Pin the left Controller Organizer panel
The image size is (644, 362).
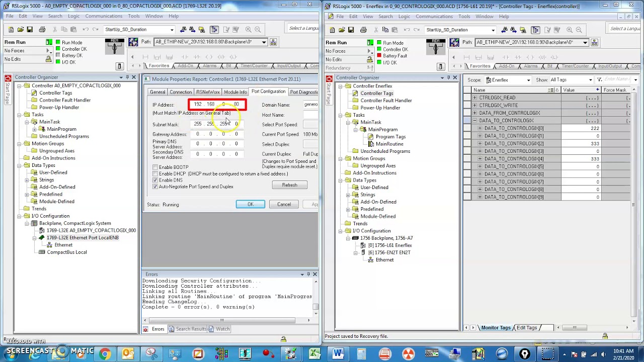coord(127,77)
